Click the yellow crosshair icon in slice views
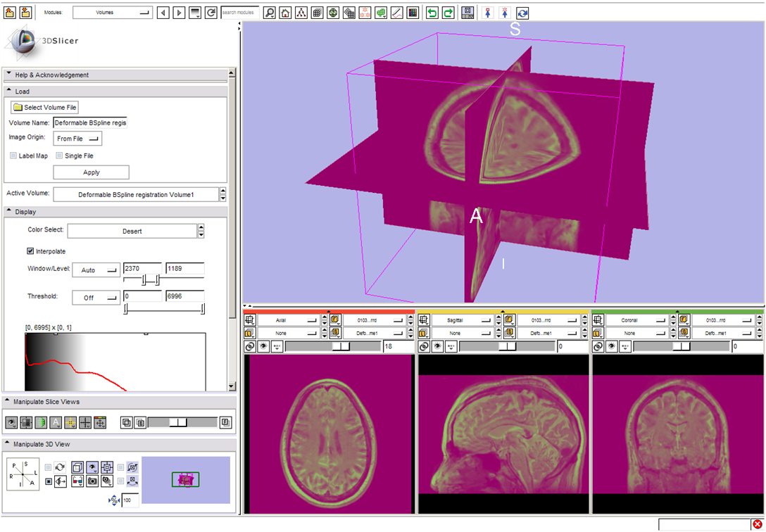Viewport: 766px width, 532px height. point(70,423)
